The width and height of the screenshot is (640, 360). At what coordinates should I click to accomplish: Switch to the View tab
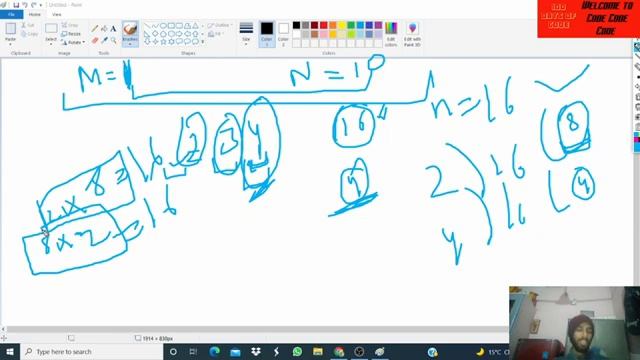[57, 14]
